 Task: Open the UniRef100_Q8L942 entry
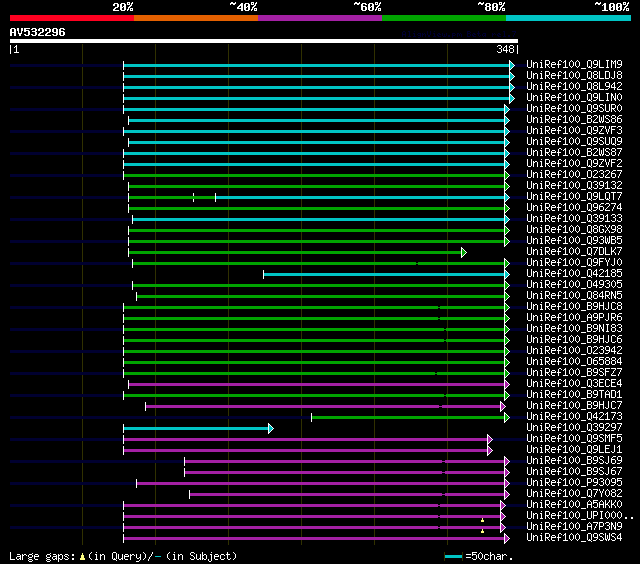coord(574,87)
